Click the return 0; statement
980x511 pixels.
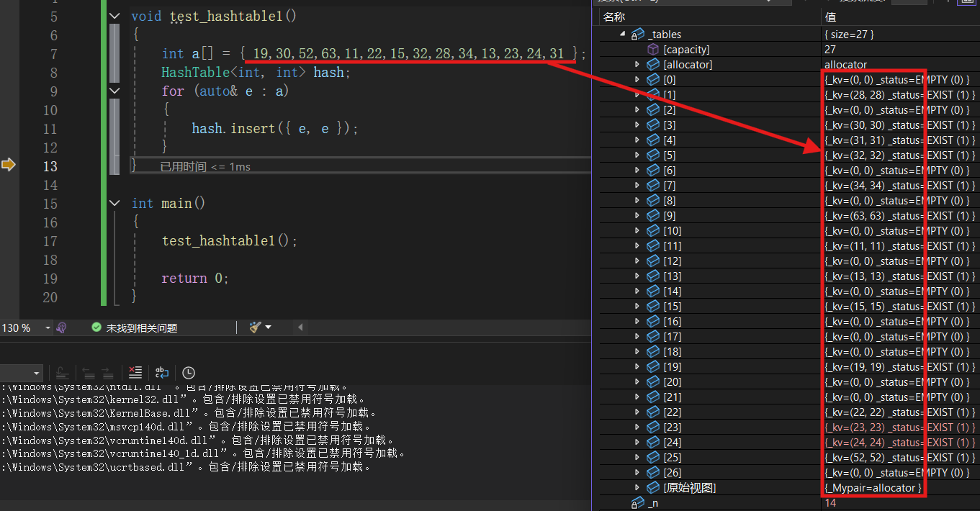click(195, 278)
